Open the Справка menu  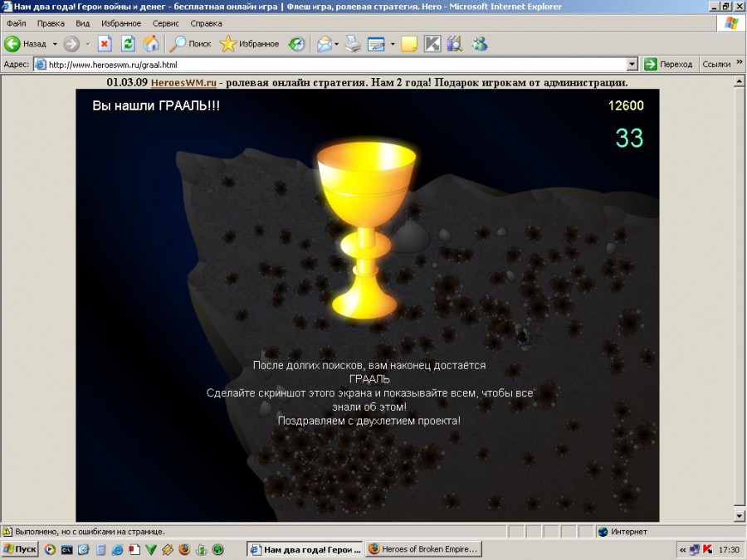[206, 23]
